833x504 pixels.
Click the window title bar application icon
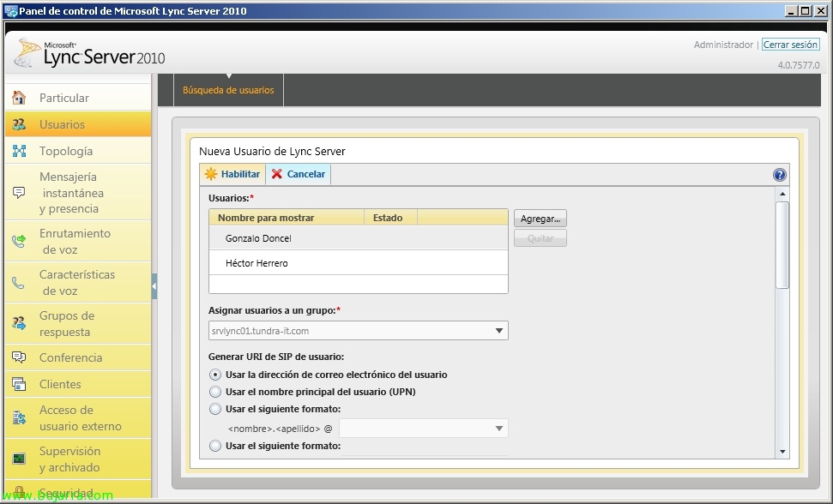10,11
